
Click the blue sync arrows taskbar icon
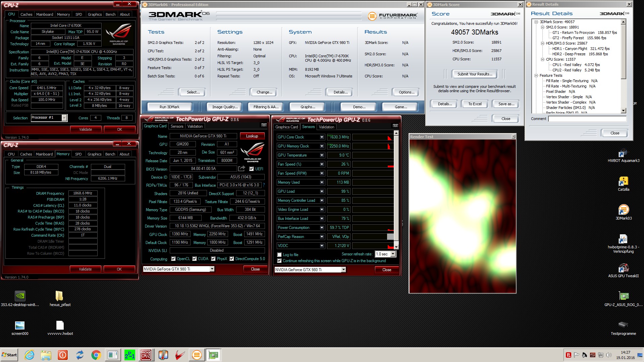pyautogui.click(x=79, y=355)
